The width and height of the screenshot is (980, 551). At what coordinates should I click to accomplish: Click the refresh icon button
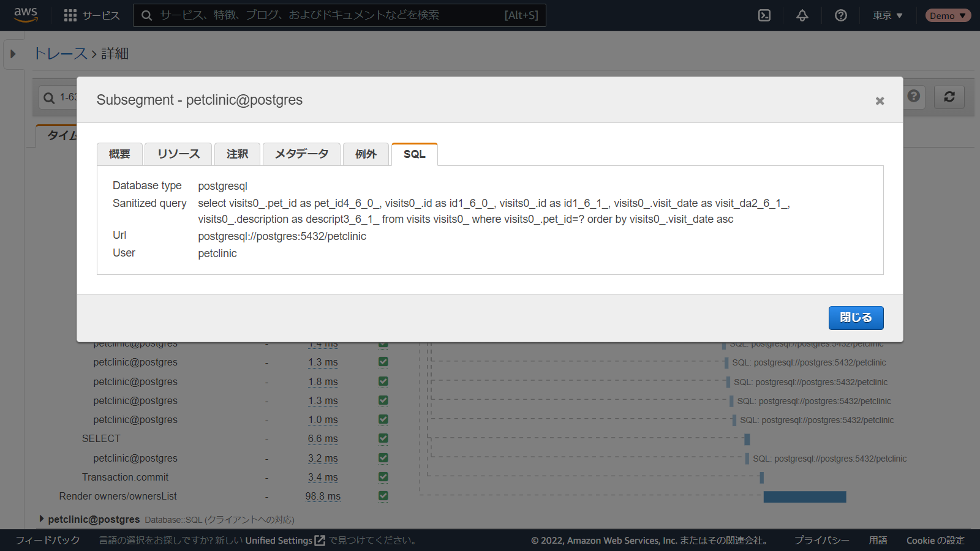click(949, 97)
